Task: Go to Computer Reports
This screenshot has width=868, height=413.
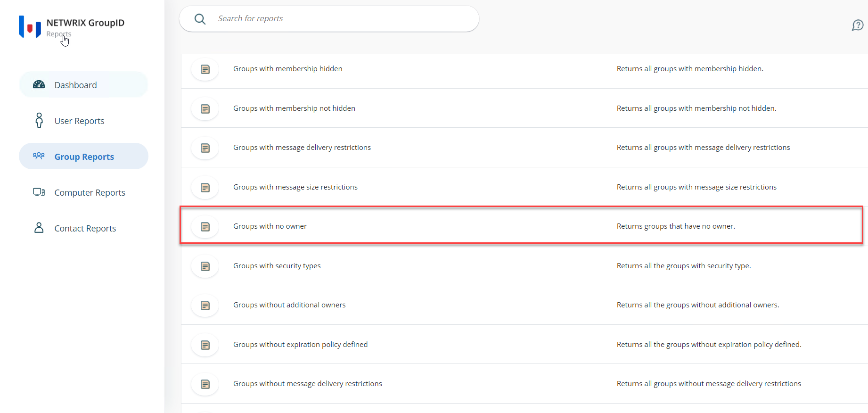Action: coord(83,192)
